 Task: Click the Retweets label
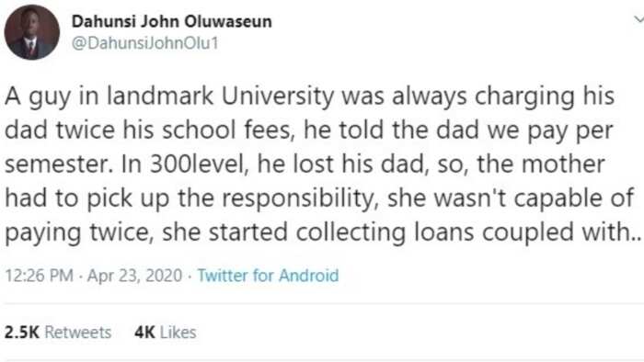click(x=77, y=332)
